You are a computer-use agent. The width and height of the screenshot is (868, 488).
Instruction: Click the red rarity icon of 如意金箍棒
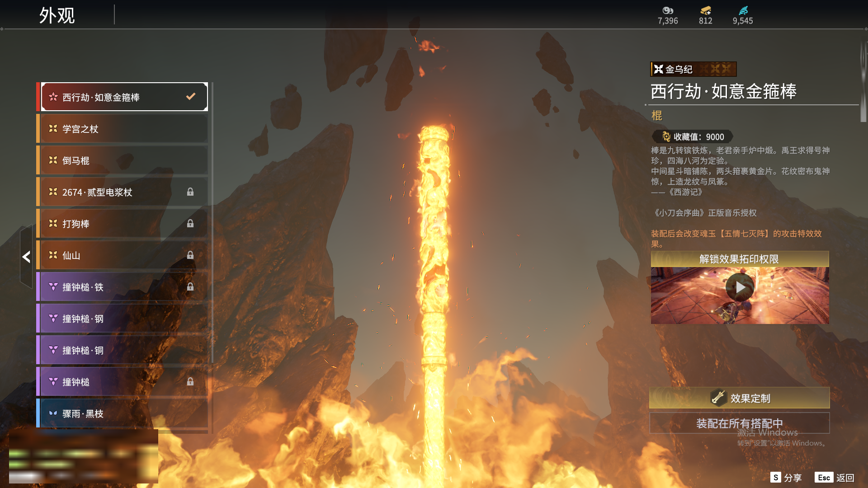pyautogui.click(x=53, y=97)
